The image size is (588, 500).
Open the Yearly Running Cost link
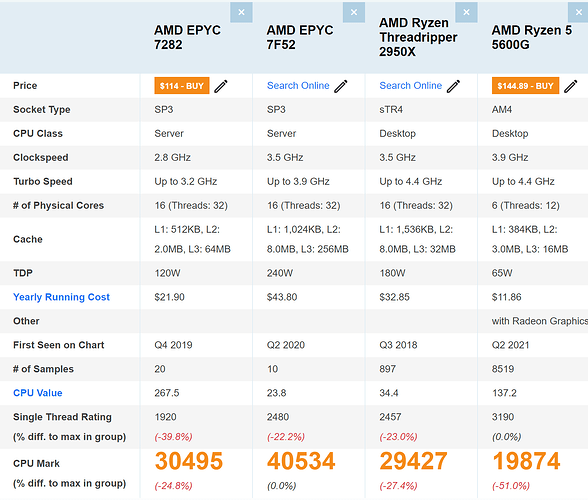click(x=62, y=297)
